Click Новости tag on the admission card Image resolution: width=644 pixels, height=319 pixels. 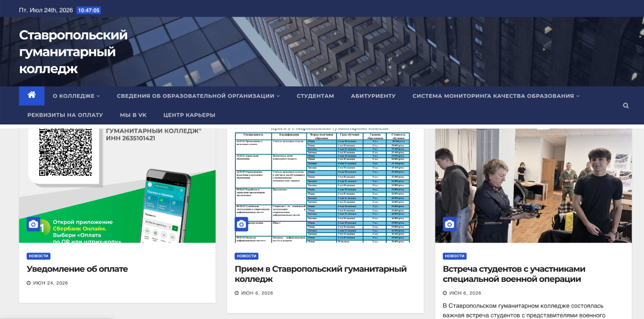247,256
